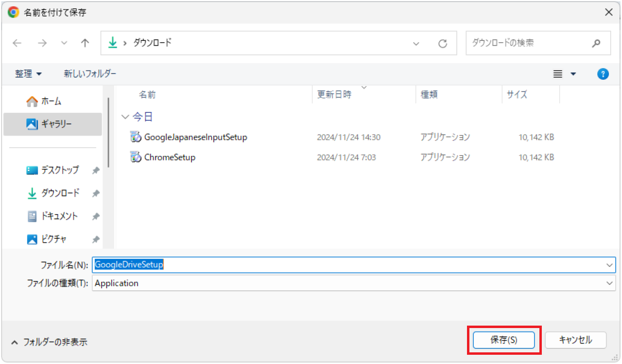Refresh the folder view

click(443, 44)
